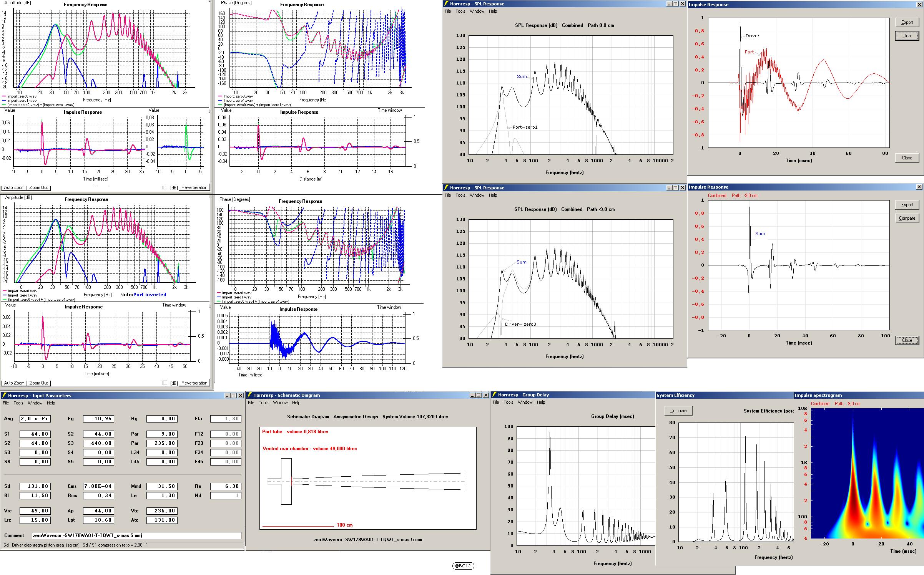This screenshot has height=575, width=924.
Task: Click the Hornresp lightning icon in top SPL Response title
Action: pyautogui.click(x=446, y=4)
